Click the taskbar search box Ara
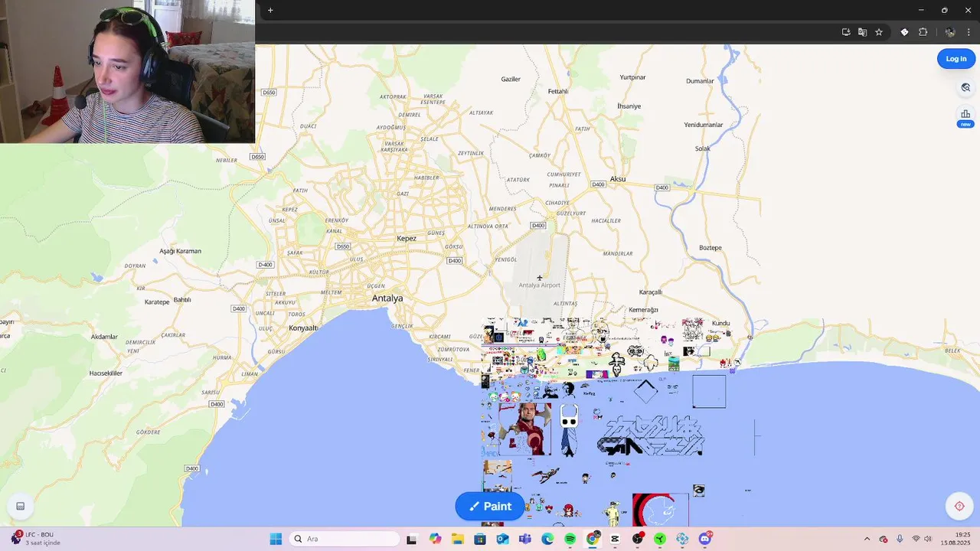 click(x=345, y=539)
